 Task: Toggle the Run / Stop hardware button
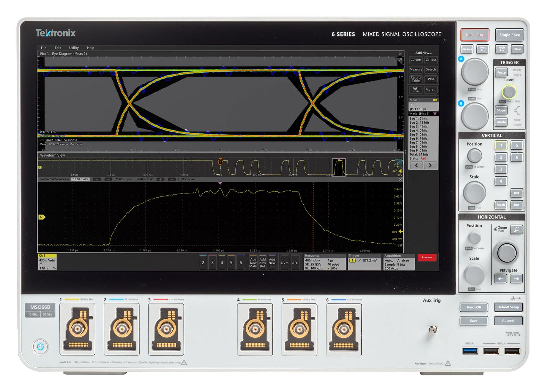475,35
